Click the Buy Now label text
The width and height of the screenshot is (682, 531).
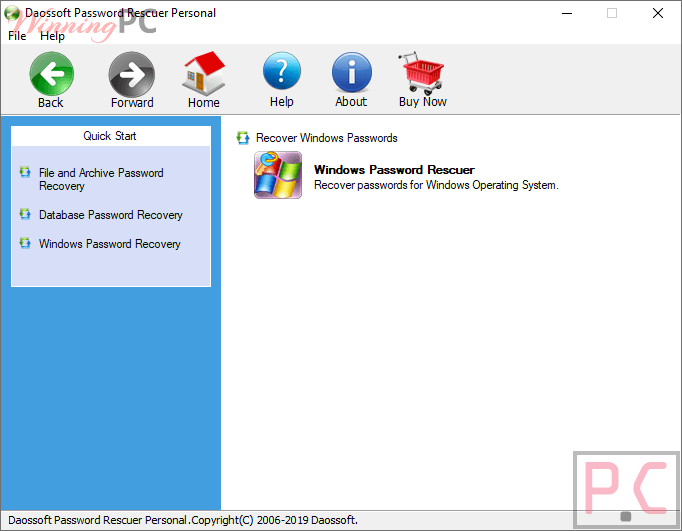(423, 102)
